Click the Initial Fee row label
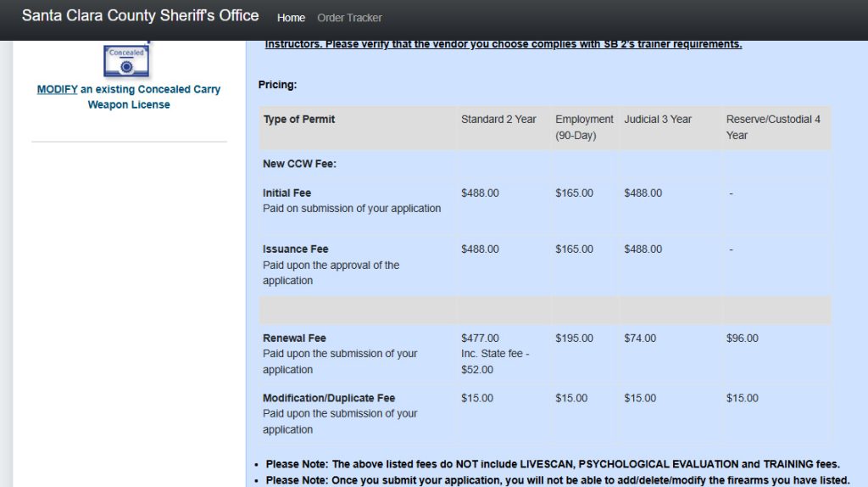Viewport: 868px width, 487px height. 287,193
